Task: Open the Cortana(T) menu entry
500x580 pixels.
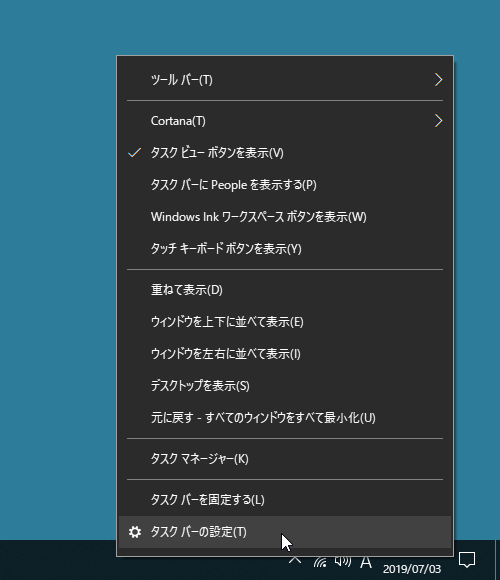Action: (x=285, y=121)
